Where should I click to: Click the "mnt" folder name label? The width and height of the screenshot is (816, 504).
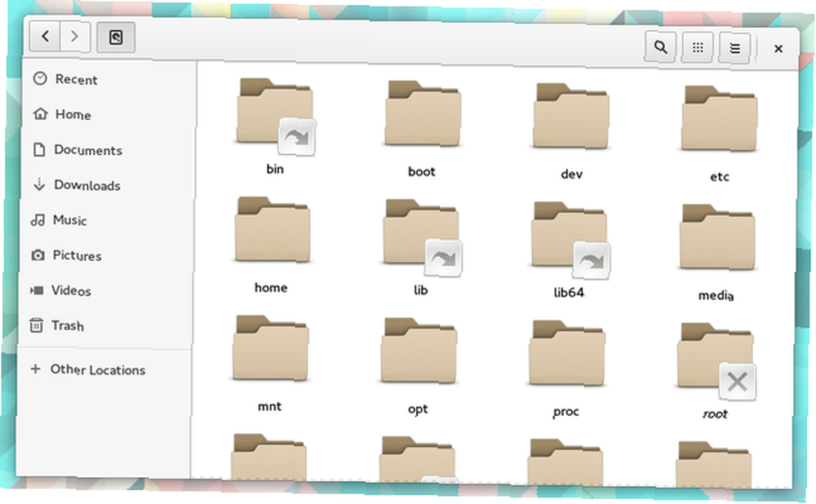click(x=269, y=406)
